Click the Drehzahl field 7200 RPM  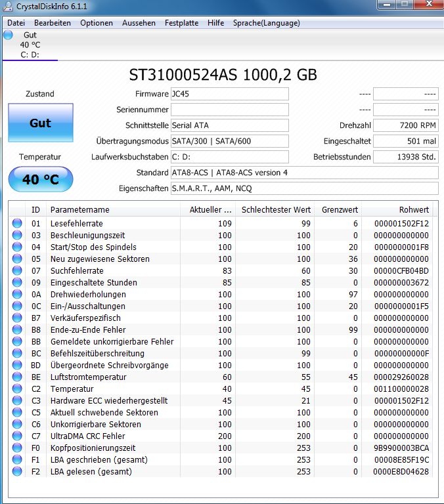[x=406, y=125]
